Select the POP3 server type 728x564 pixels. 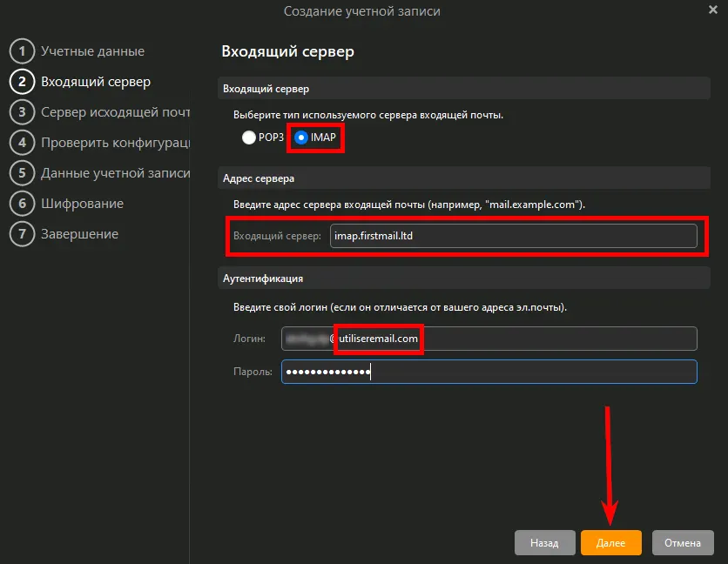250,138
